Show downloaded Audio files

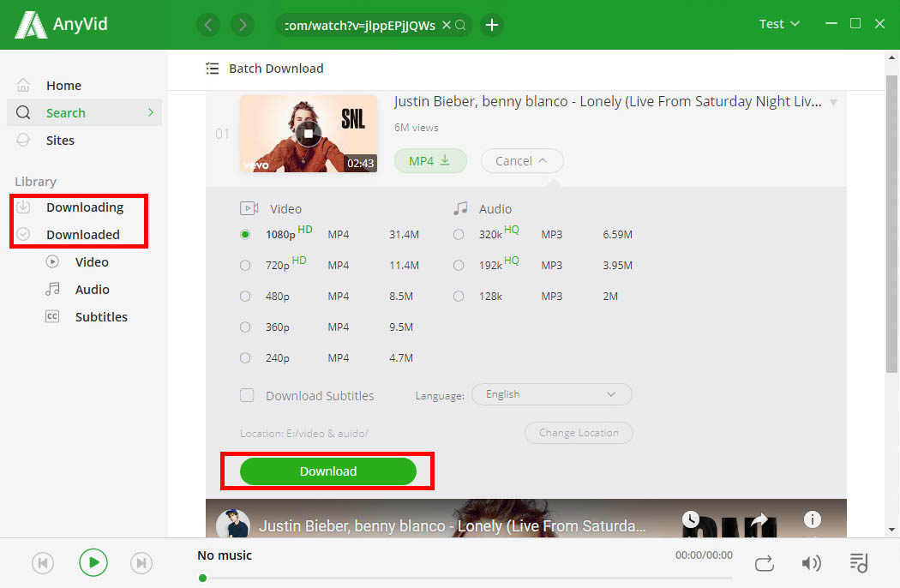(x=93, y=290)
